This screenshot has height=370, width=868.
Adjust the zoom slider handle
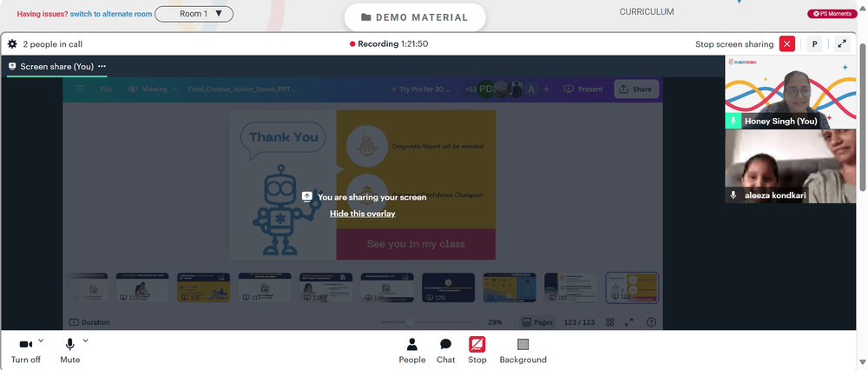tap(410, 322)
